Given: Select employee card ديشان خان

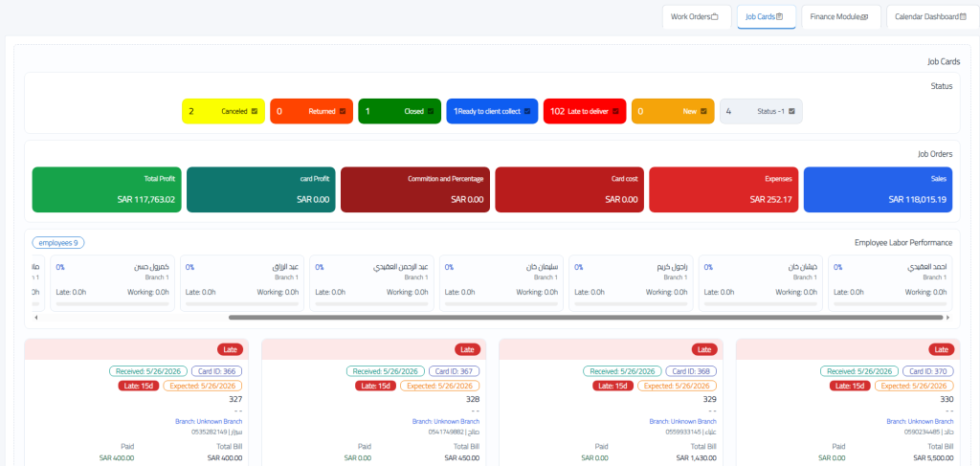Looking at the screenshot, I should (761, 283).
